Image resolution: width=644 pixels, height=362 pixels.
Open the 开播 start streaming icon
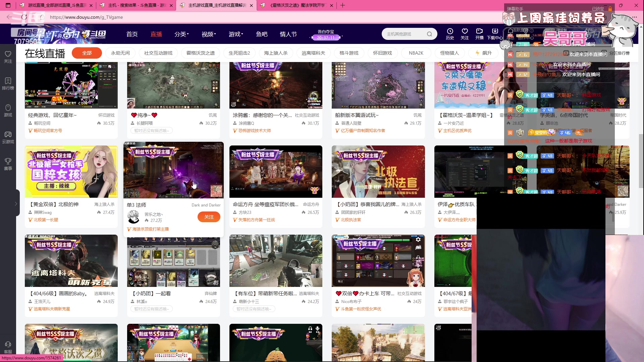479,34
